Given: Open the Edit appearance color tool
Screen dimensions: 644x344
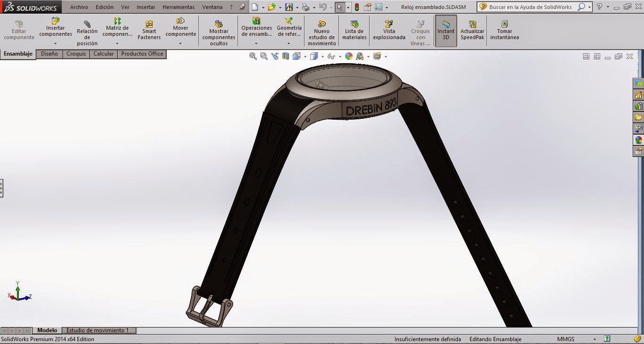Looking at the screenshot, I should pos(348,56).
